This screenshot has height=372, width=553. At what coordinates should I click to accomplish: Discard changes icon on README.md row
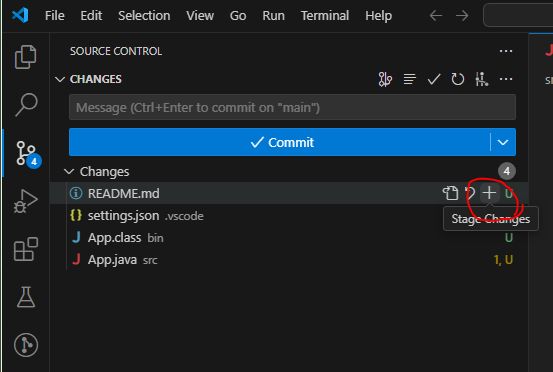coord(470,193)
